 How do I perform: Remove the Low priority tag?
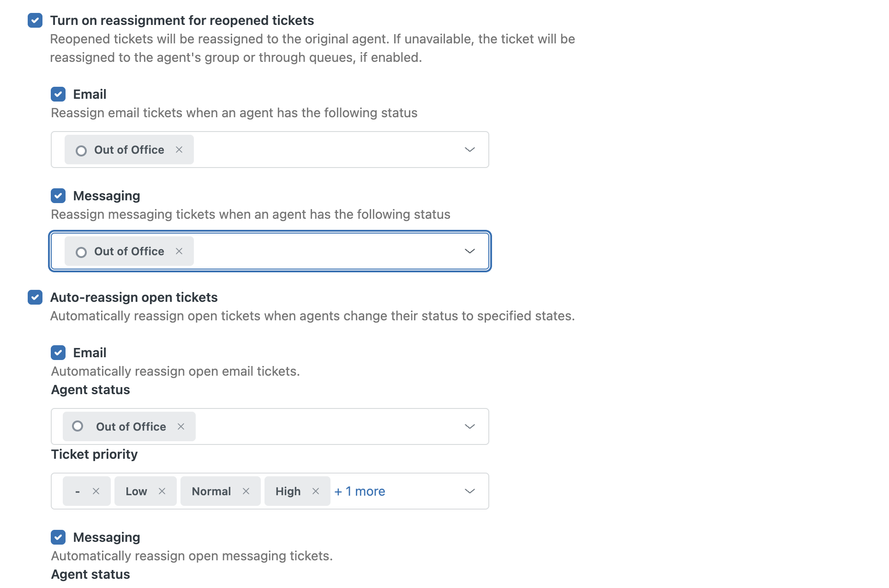162,491
